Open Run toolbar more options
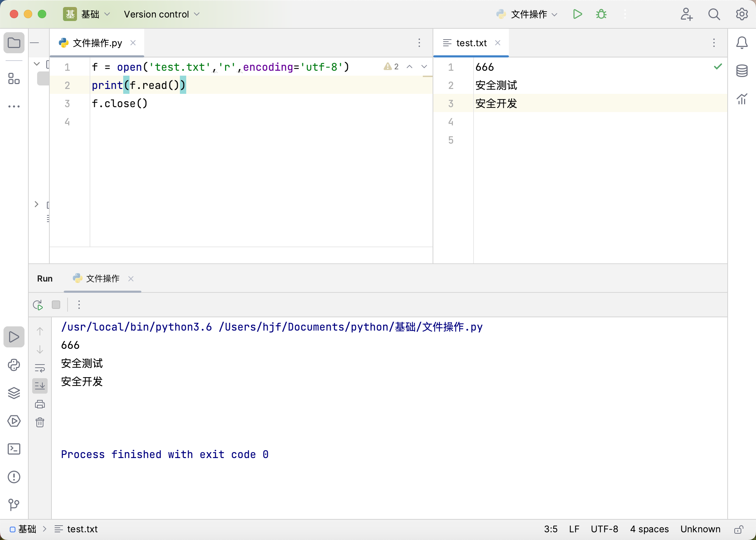 [x=79, y=305]
